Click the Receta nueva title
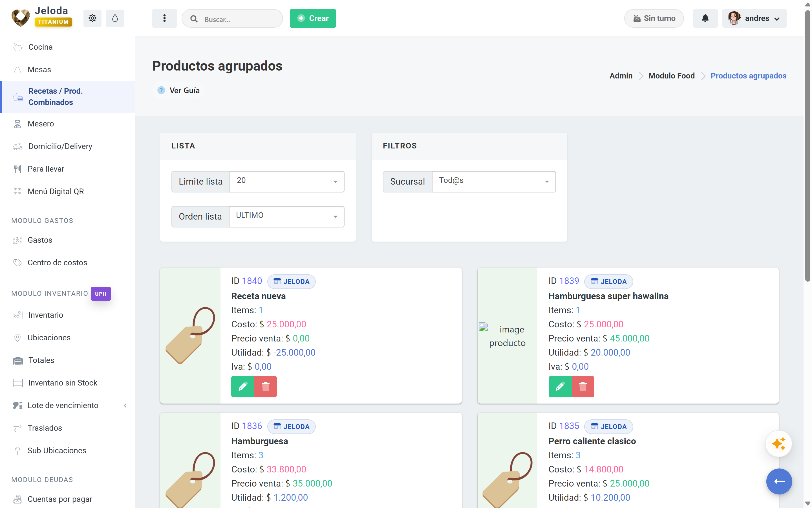Image resolution: width=812 pixels, height=508 pixels. click(258, 296)
